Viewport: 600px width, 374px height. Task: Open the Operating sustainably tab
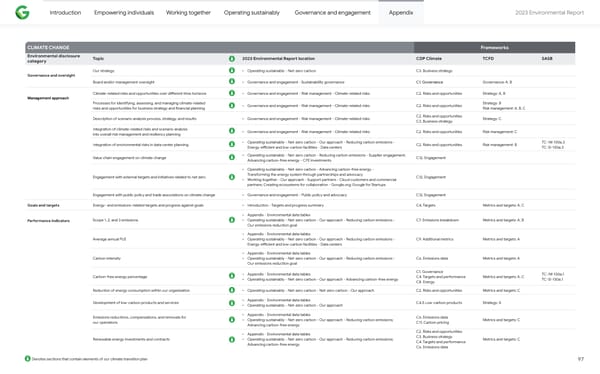tap(252, 13)
